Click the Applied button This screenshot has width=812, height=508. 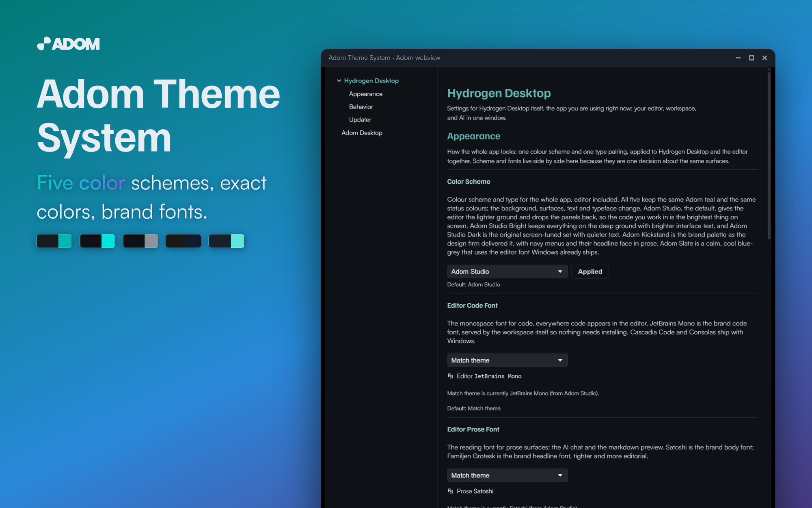point(590,271)
